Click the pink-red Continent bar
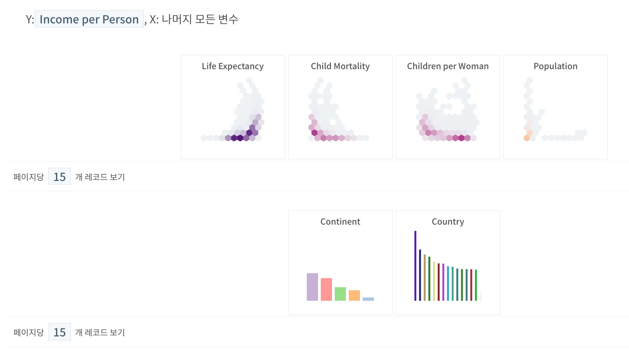629x364 pixels. point(326,289)
